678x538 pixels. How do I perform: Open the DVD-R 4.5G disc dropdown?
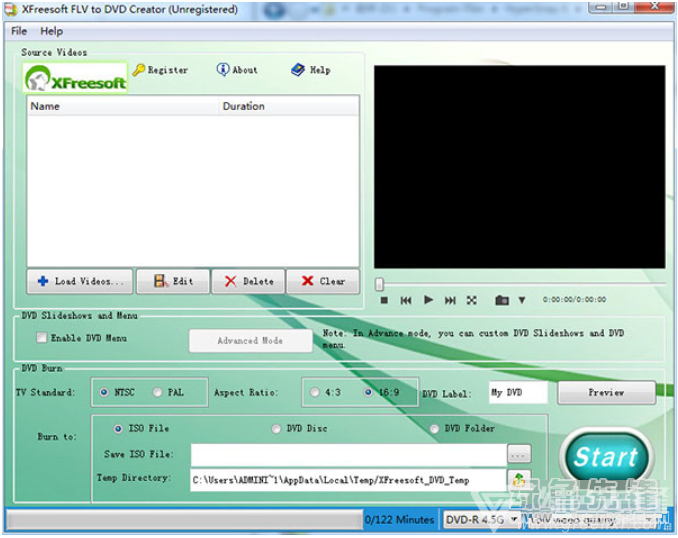pos(481,519)
